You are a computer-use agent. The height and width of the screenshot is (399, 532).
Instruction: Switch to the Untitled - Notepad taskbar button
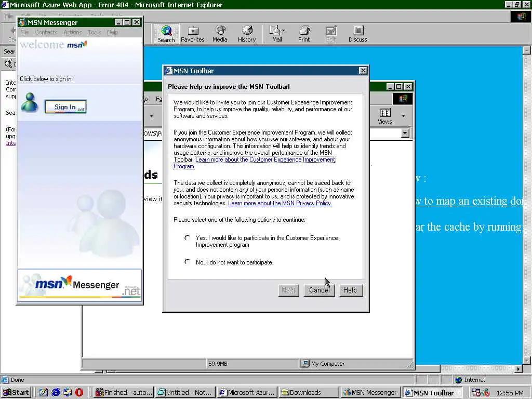pyautogui.click(x=185, y=393)
